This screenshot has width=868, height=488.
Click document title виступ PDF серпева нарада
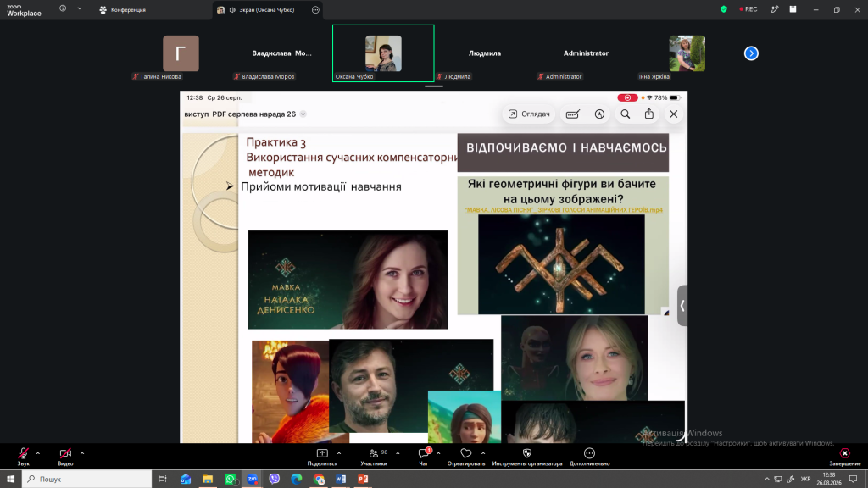pos(240,114)
